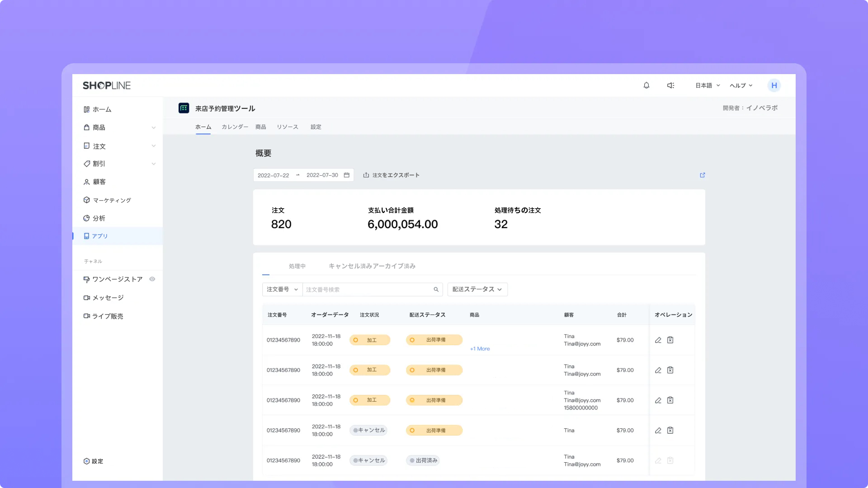
Task: Switch to the カレンダー tab
Action: [235, 127]
